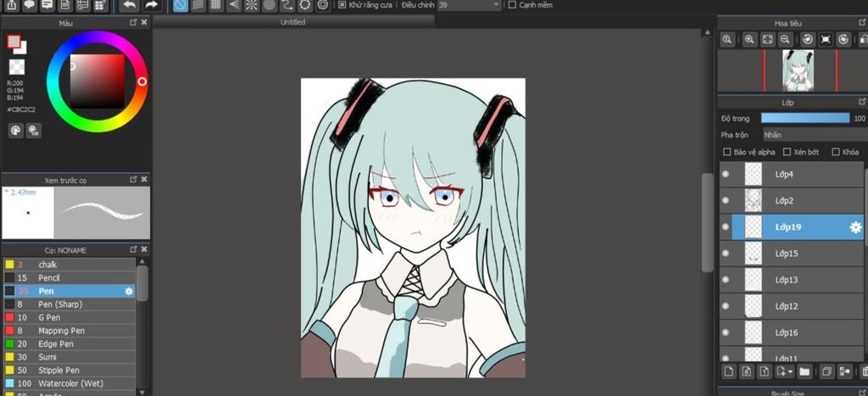Enable the Bảo vệ alpha checkbox
Image resolution: width=868 pixels, height=396 pixels.
coord(727,152)
